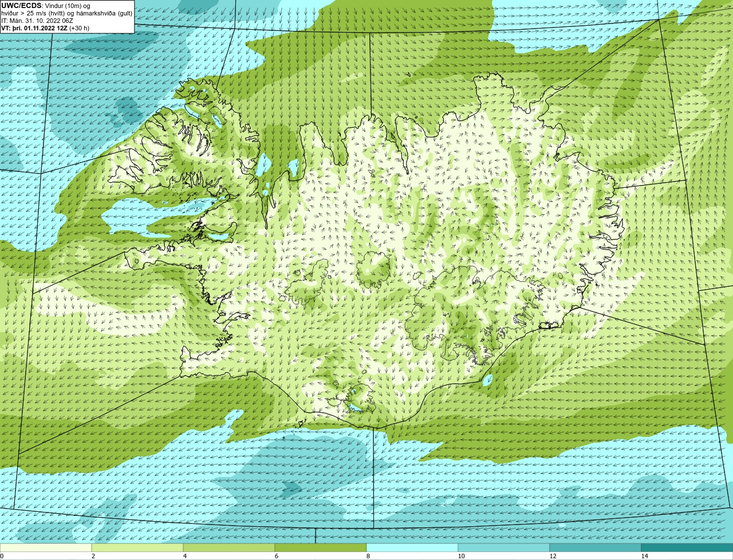Click the medium green 4–6 m/s legend swatch
Image resolution: width=733 pixels, height=560 pixels.
pyautogui.click(x=229, y=547)
